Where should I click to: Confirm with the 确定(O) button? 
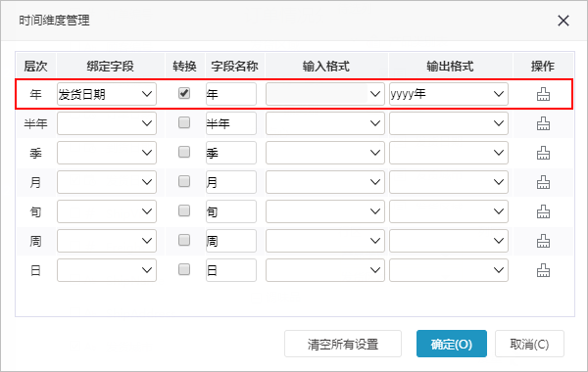pos(452,344)
